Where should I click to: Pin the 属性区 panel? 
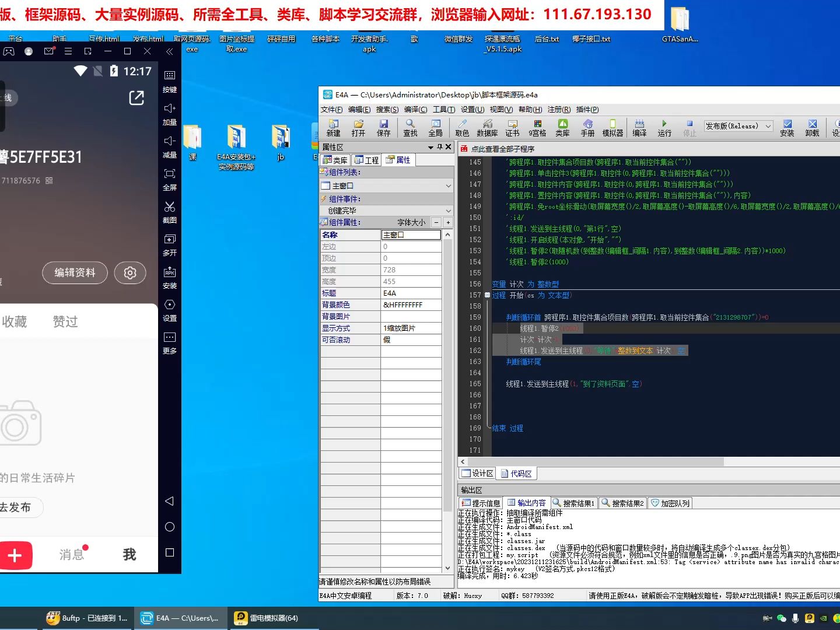[440, 147]
